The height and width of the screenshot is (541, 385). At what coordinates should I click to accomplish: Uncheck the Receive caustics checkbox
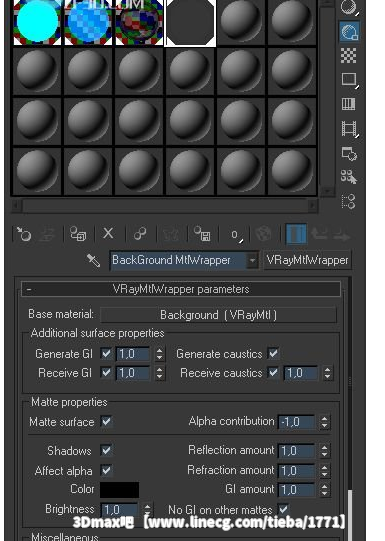point(273,373)
